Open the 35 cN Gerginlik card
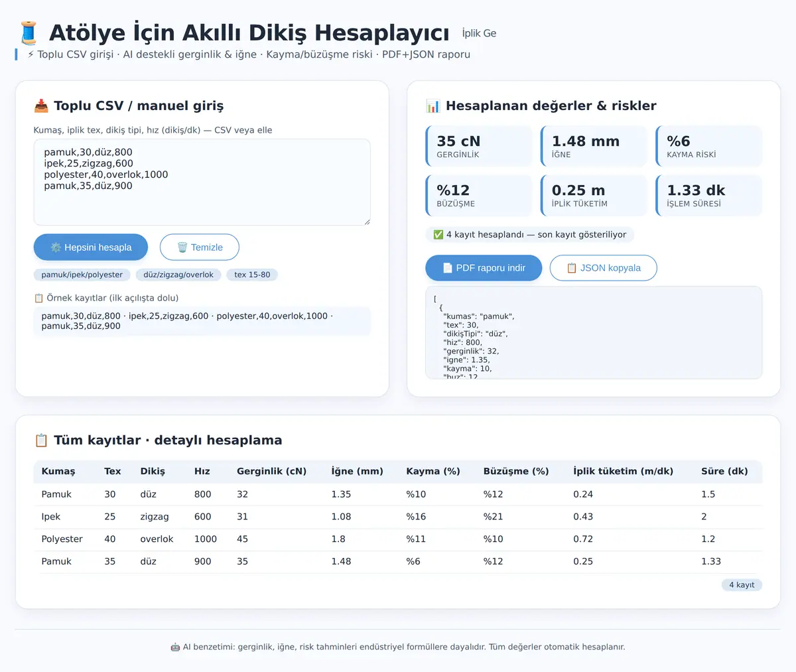The width and height of the screenshot is (796, 672). point(479,146)
